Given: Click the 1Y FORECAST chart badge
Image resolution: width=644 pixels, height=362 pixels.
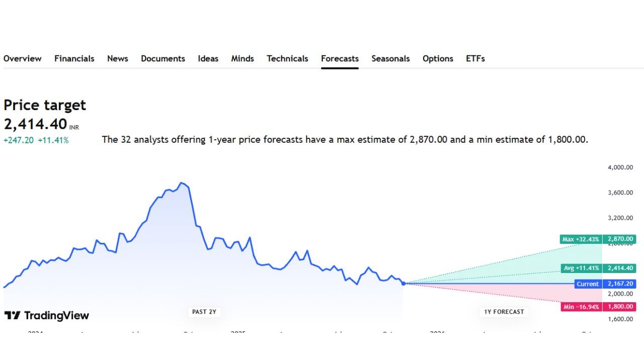Looking at the screenshot, I should 504,312.
